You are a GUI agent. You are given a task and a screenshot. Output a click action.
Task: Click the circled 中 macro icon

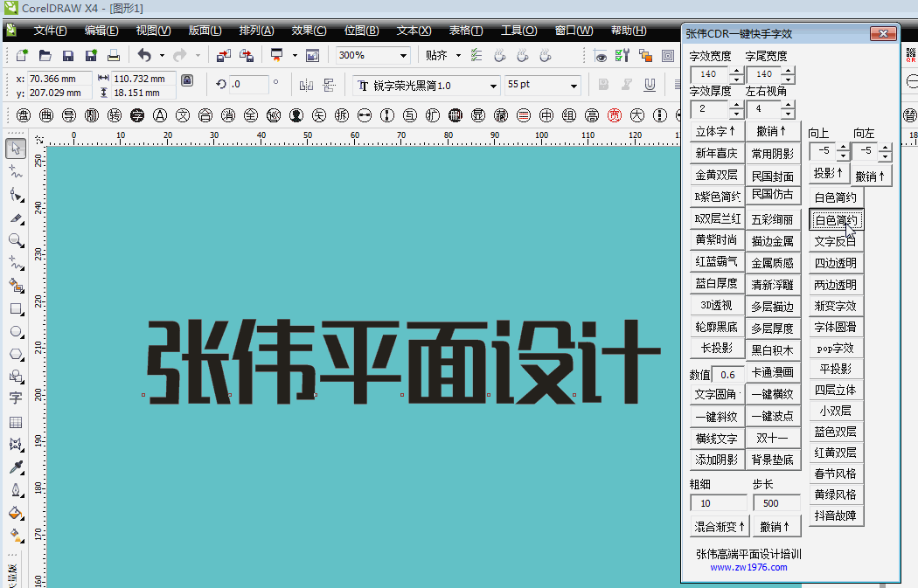(x=546, y=115)
